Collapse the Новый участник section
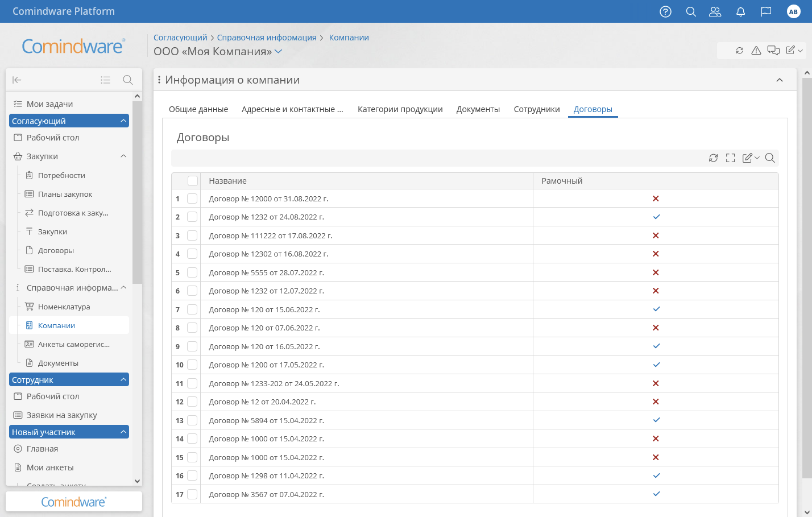This screenshot has height=517, width=812. pyautogui.click(x=123, y=432)
